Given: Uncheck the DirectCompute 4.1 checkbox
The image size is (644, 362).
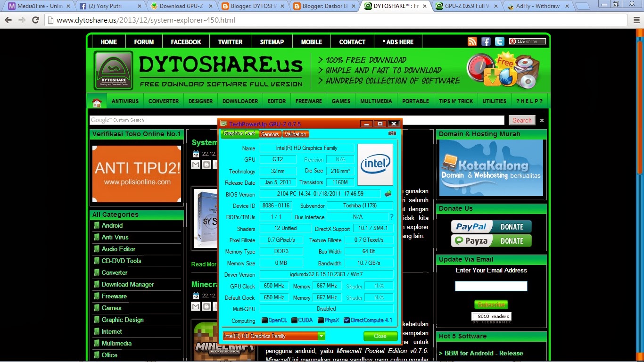Looking at the screenshot, I should pos(347,321).
